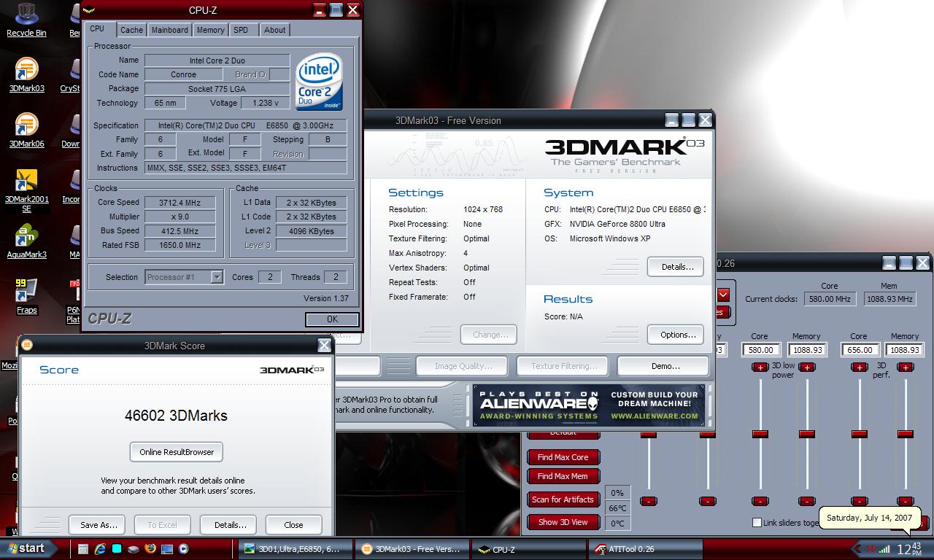Click Close button in 3DMark Score window
934x560 pixels.
point(293,525)
